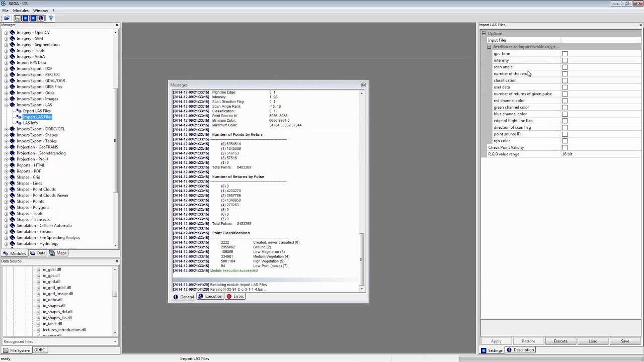Toggle the message window info toolbar icon
Screen dimensions: 644x362
coord(41,18)
